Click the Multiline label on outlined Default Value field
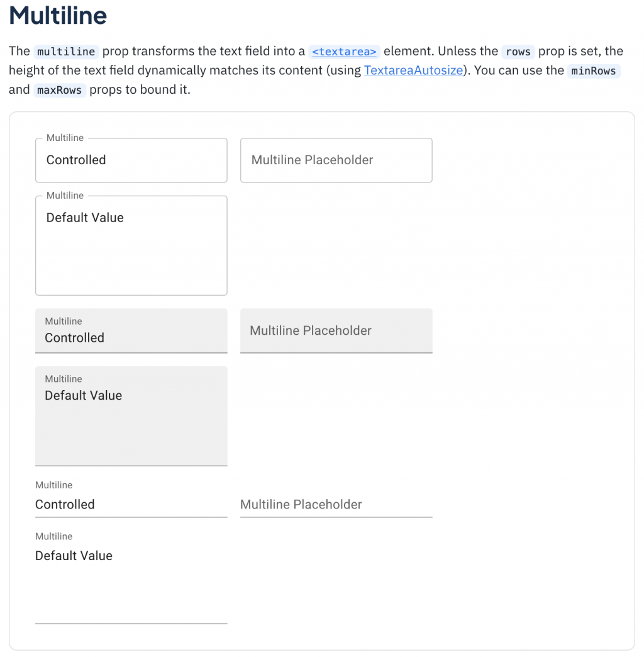This screenshot has height=657, width=644. pyautogui.click(x=65, y=196)
